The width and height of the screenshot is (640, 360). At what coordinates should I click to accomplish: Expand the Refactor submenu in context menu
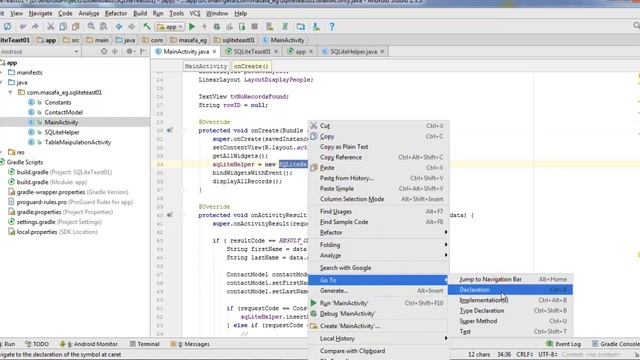[379, 232]
